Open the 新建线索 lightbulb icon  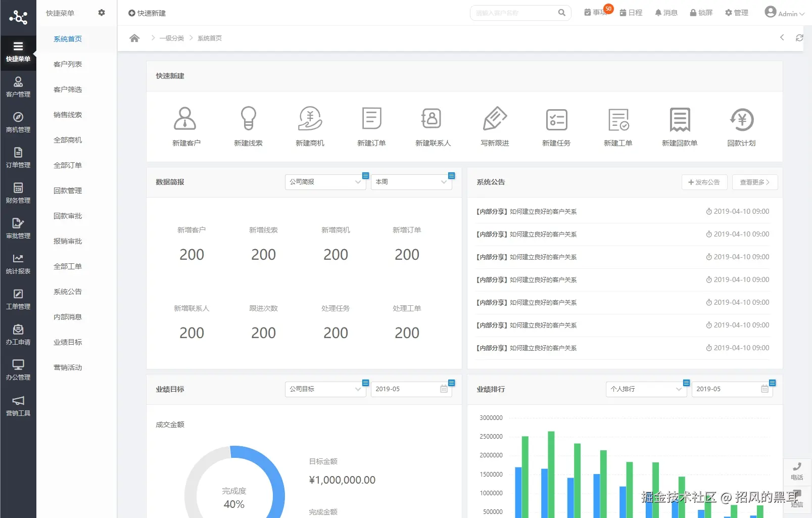pos(248,119)
